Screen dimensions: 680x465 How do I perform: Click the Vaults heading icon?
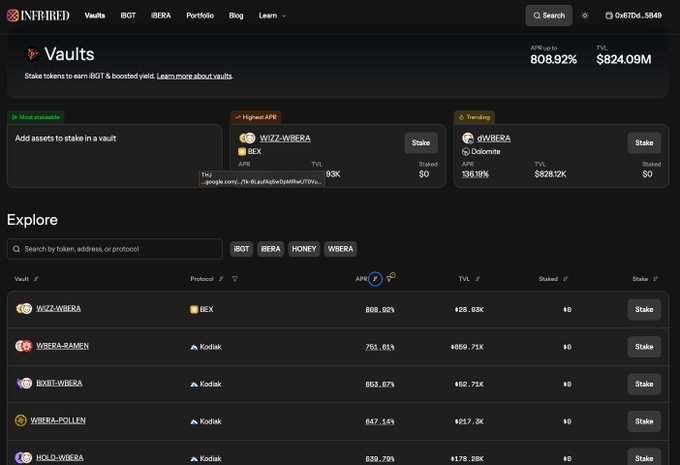32,54
